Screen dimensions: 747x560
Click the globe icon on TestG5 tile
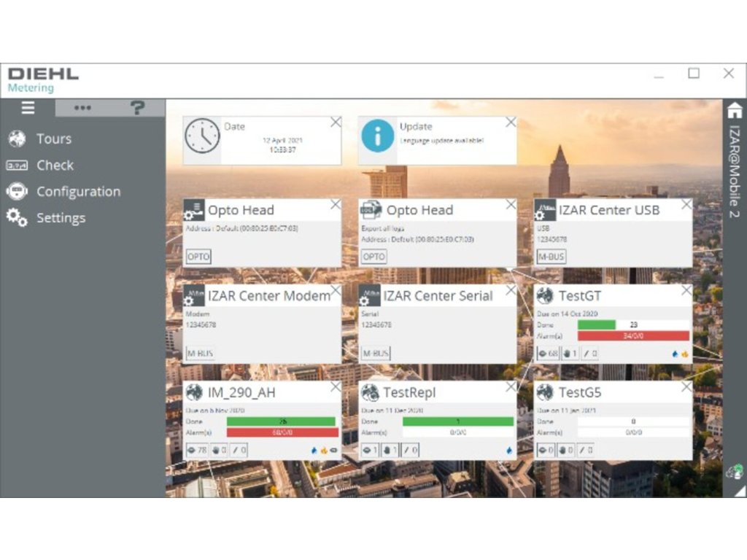point(544,392)
